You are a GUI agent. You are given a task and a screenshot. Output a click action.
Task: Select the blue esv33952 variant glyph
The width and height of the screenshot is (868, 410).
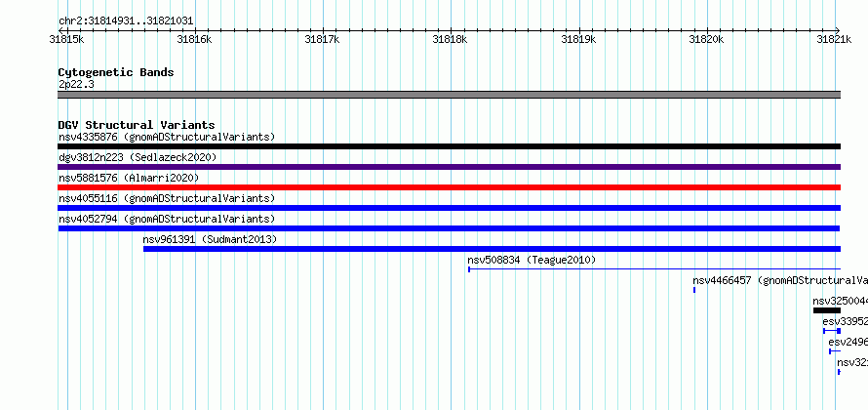(832, 331)
